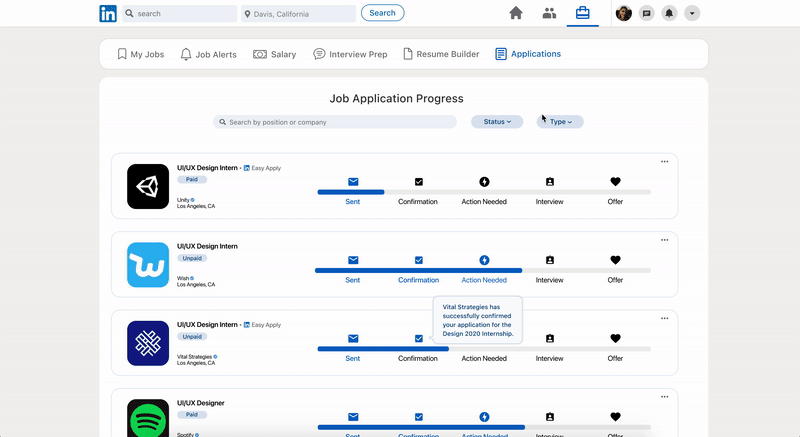The image size is (800, 437).
Task: Open more options for Vital Strategies application
Action: pyautogui.click(x=664, y=319)
